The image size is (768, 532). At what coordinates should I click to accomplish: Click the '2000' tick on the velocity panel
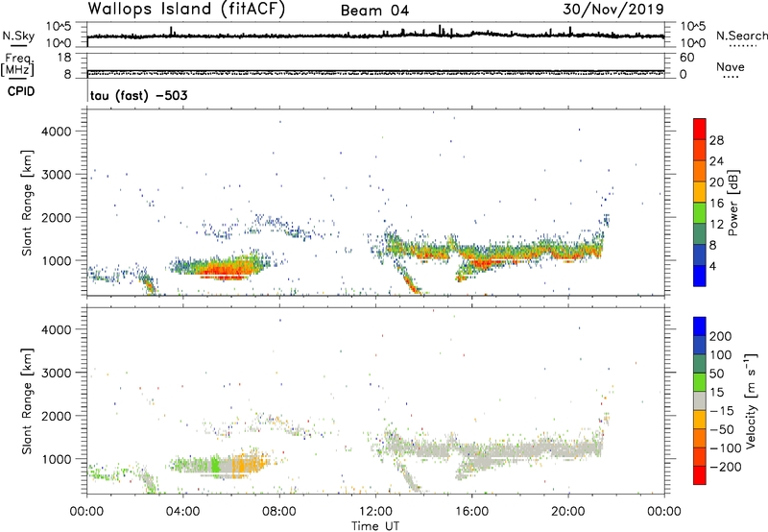(x=57, y=416)
